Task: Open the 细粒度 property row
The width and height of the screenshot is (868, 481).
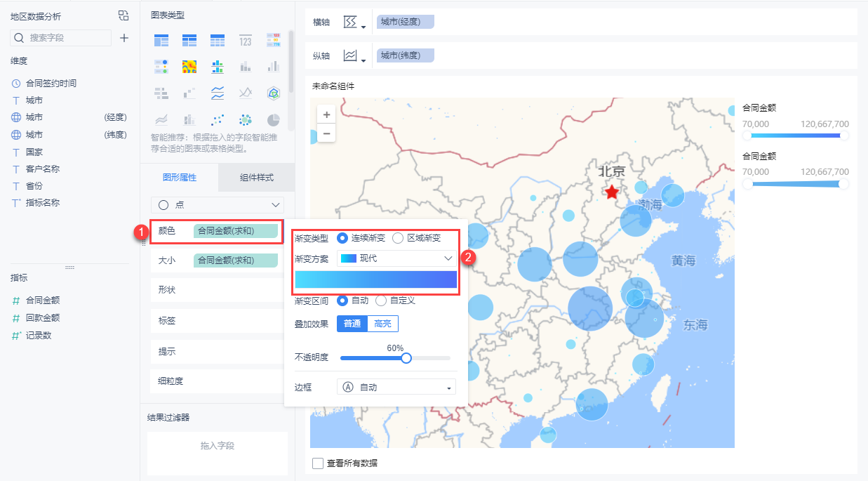Action: [217, 381]
